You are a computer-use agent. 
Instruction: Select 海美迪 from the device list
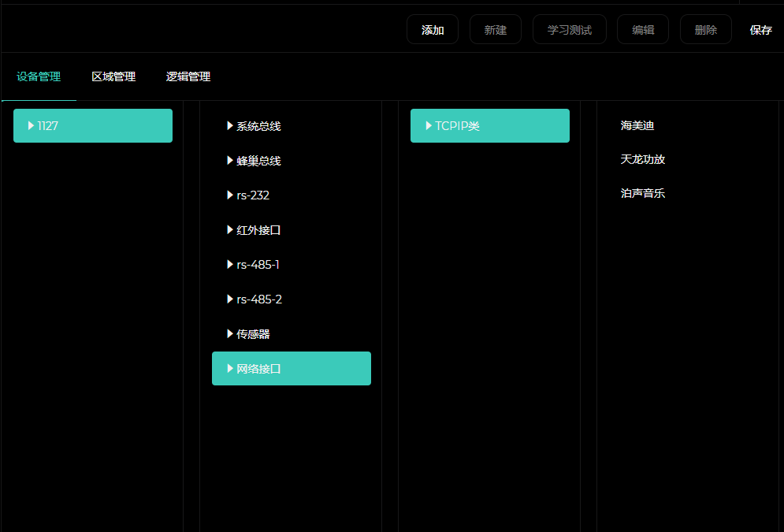637,125
